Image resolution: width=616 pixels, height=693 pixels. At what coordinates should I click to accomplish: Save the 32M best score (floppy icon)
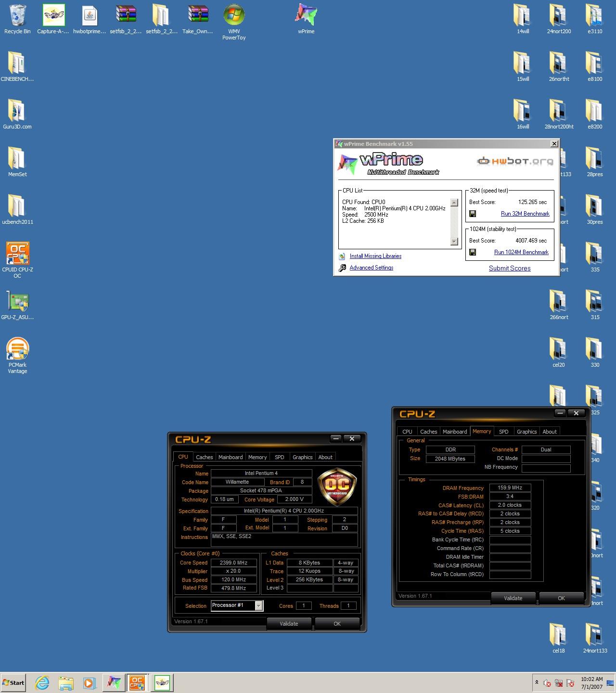click(x=473, y=214)
